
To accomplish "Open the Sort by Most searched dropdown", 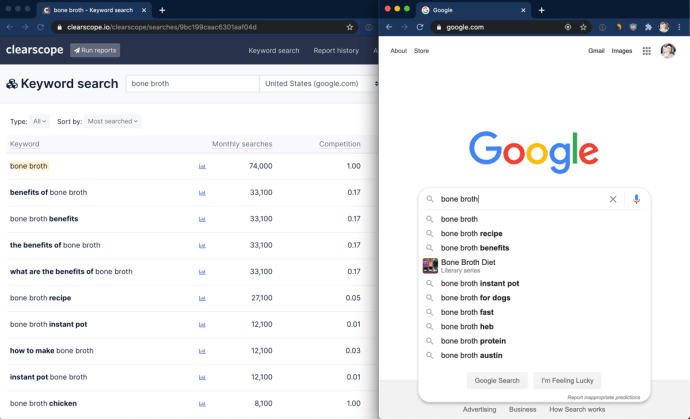I will [x=113, y=121].
